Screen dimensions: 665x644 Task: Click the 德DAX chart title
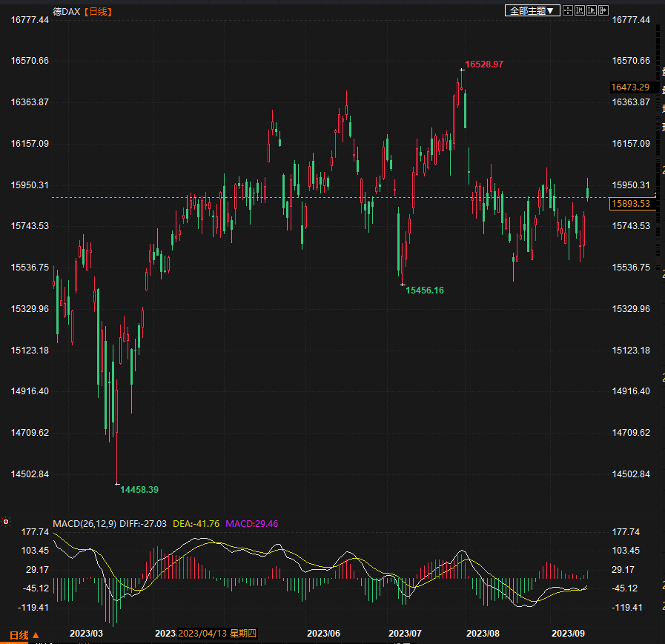(x=67, y=11)
